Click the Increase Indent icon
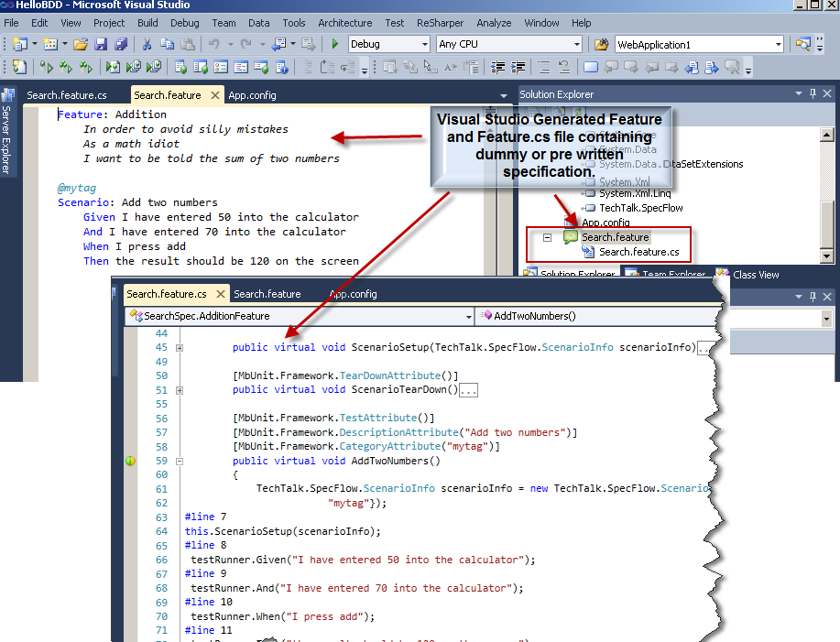Image resolution: width=840 pixels, height=642 pixels. pyautogui.click(x=518, y=67)
